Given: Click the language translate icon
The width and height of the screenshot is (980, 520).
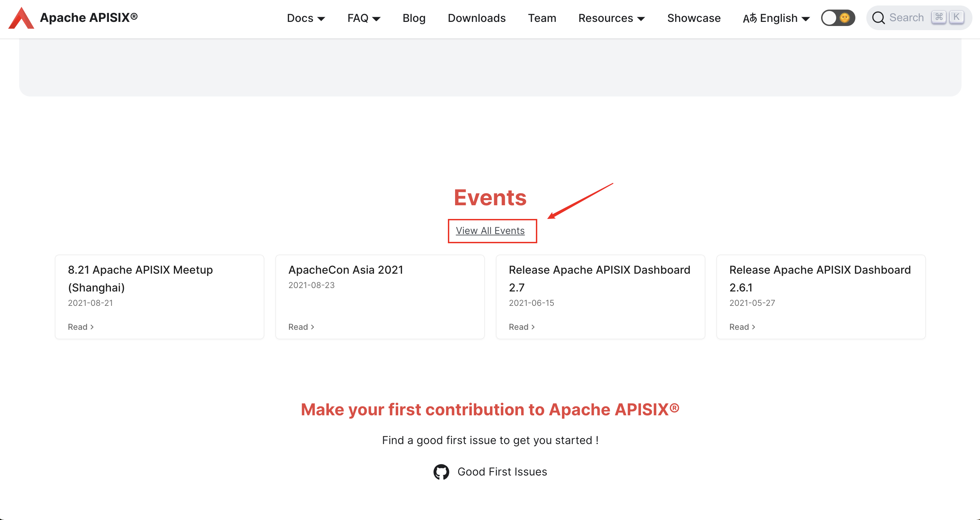Looking at the screenshot, I should coord(750,18).
